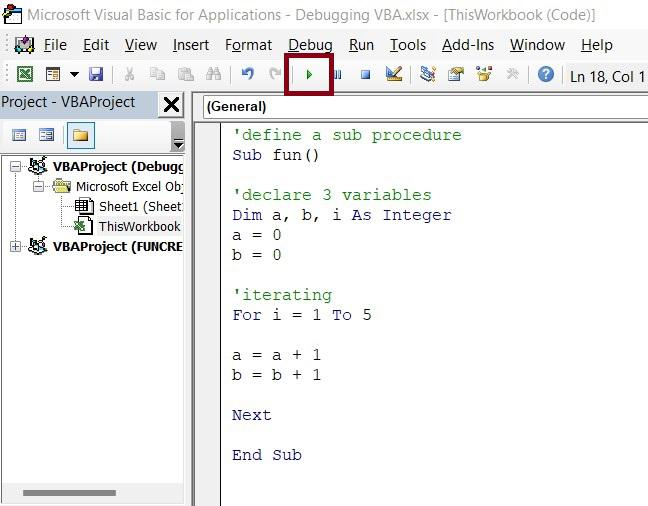
Task: Select Sheet1 in the project tree
Action: (x=141, y=207)
